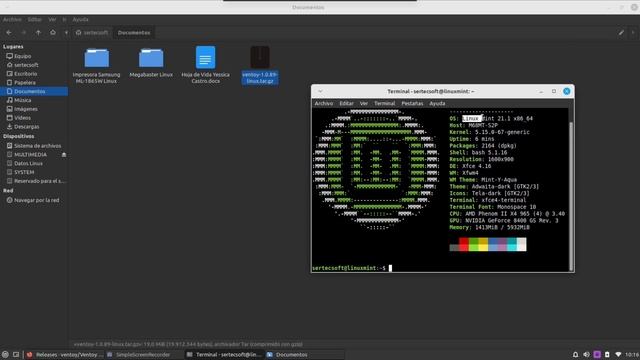Click the sertecsoft breadcrumb in path bar

click(x=92, y=33)
